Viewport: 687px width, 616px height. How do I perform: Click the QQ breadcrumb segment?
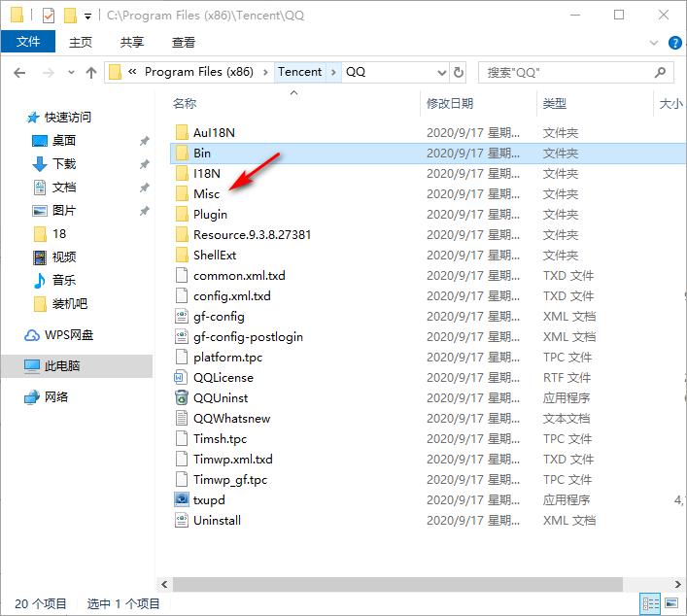point(356,72)
